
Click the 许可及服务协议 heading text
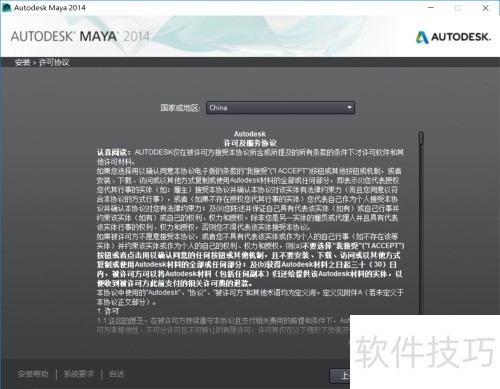250,143
